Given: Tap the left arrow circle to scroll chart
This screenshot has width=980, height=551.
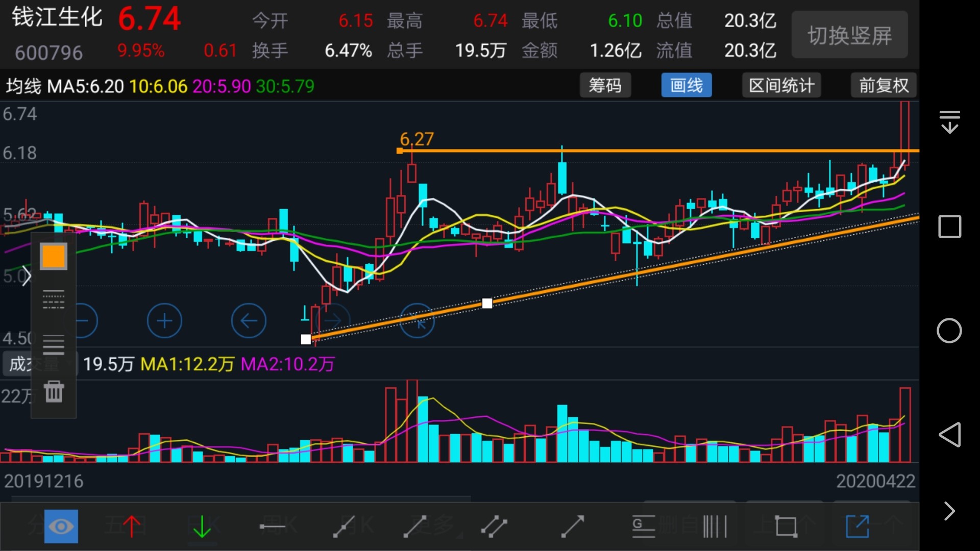Looking at the screenshot, I should [249, 321].
